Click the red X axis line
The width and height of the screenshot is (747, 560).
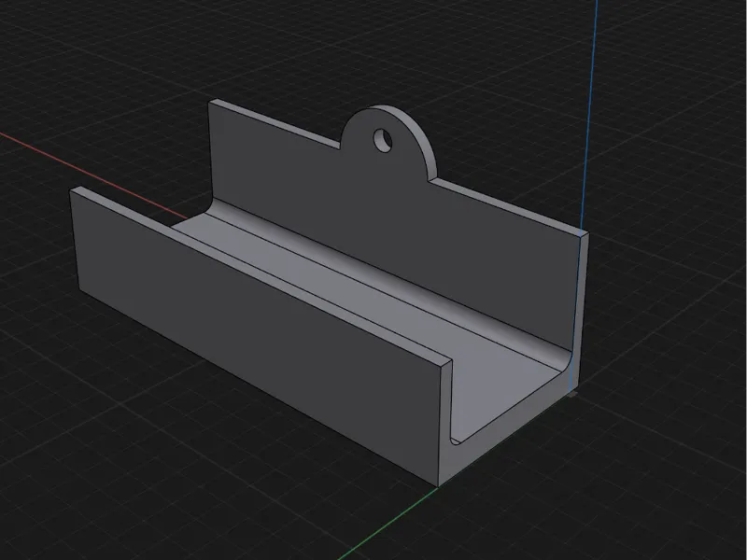coord(92,175)
